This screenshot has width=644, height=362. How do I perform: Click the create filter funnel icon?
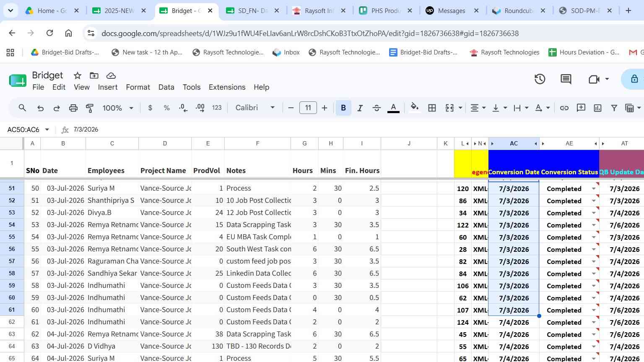(x=614, y=108)
